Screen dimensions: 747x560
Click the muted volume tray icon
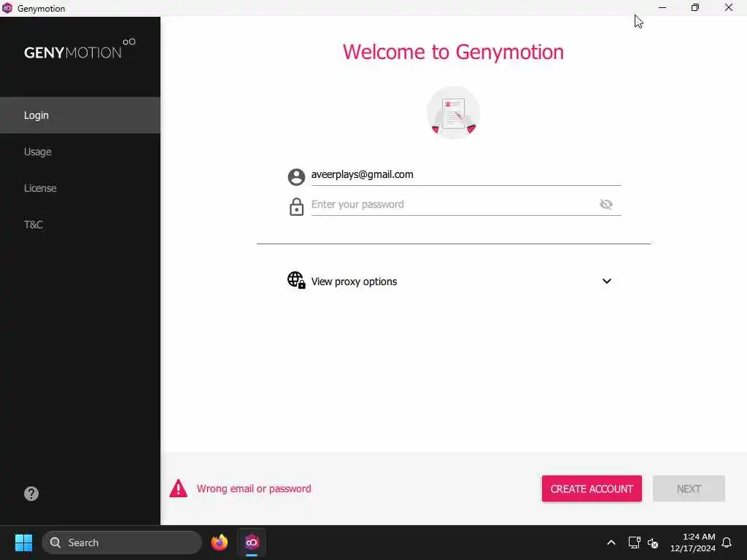[x=653, y=542]
